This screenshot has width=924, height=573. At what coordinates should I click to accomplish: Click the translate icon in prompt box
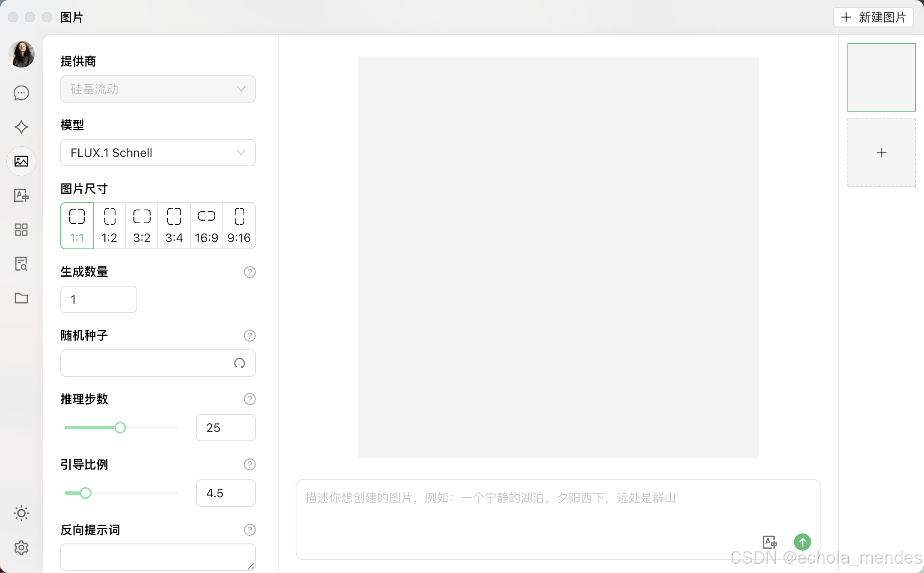770,542
